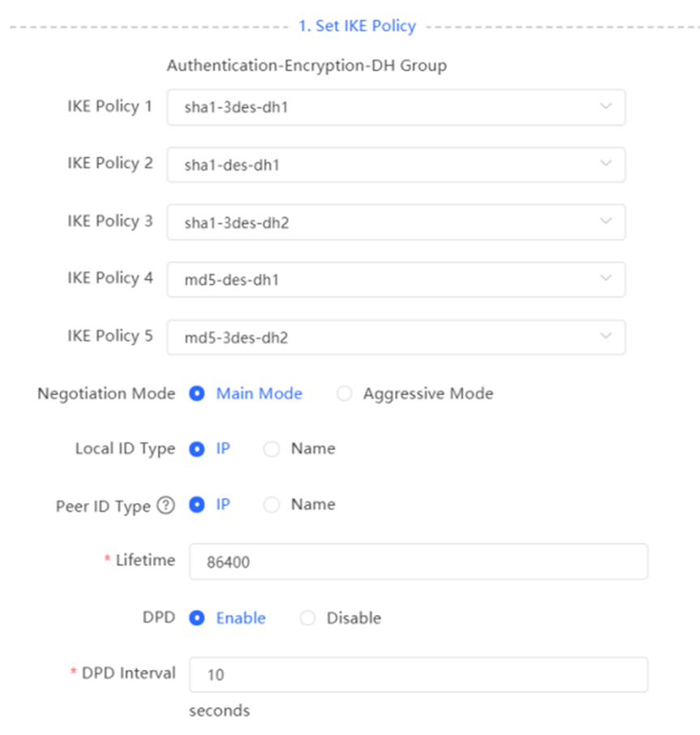Click the IKE Policy 4 chevron arrow
This screenshot has height=735, width=700.
tap(606, 278)
